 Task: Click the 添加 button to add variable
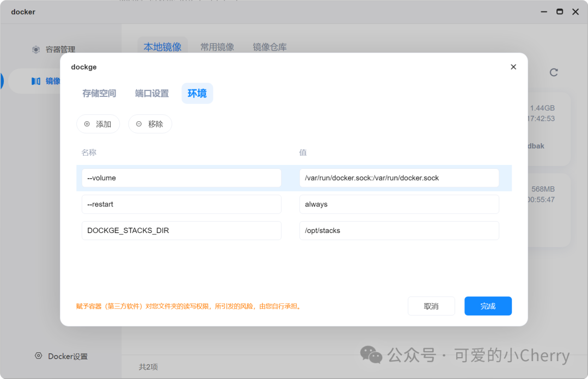[98, 124]
